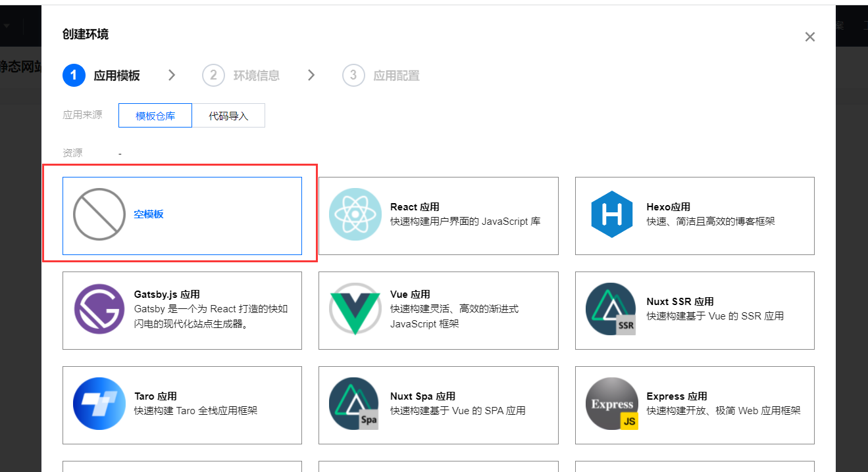Open the Taro 应用 template card title

tap(155, 396)
